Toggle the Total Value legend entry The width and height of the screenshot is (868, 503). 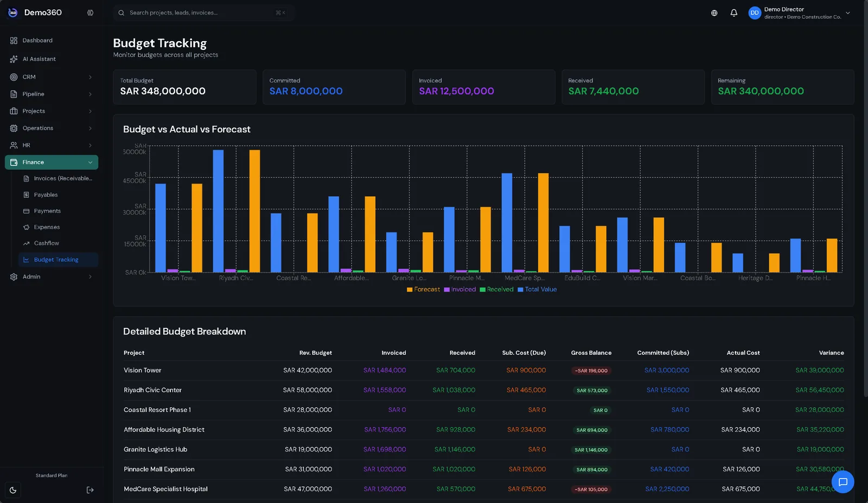click(537, 289)
